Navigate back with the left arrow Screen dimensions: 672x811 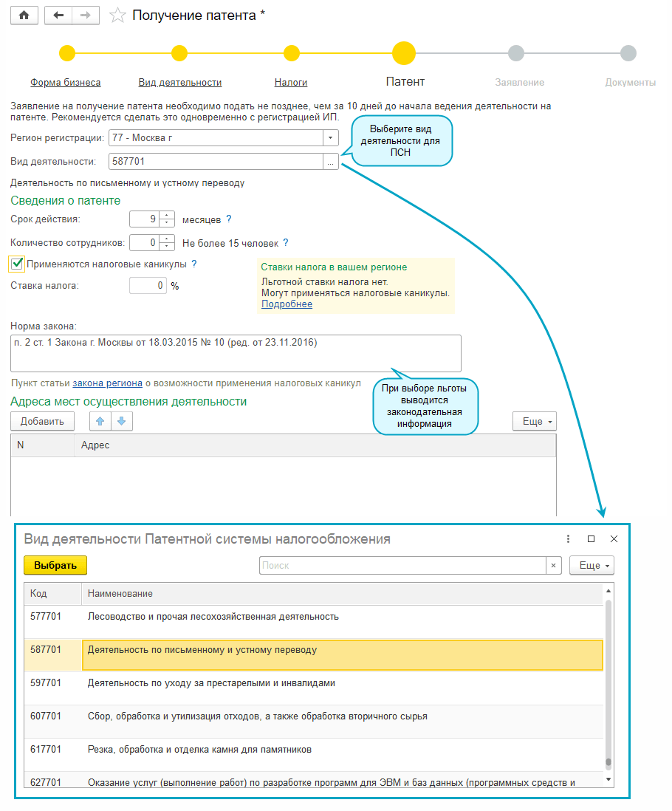(58, 15)
